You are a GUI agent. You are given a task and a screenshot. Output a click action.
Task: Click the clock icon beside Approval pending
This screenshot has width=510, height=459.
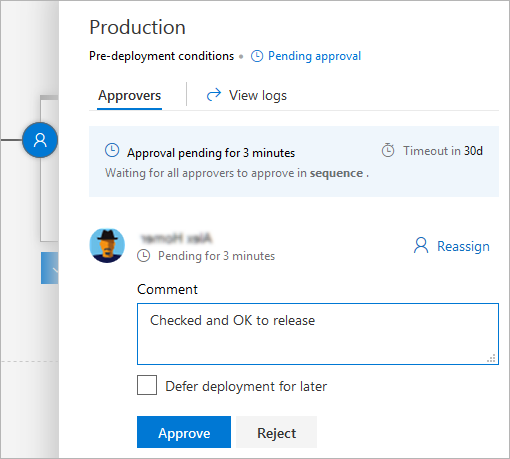112,150
